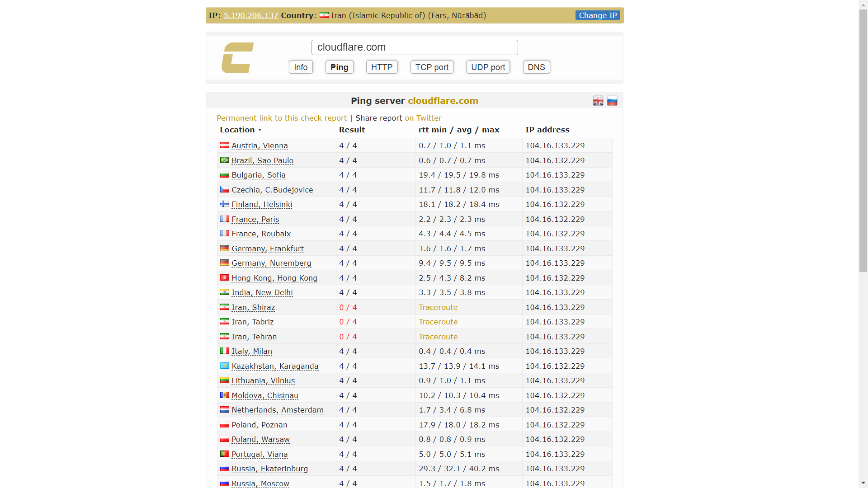Click France flag icon in Roubaix row
The width and height of the screenshot is (868, 488).
pos(225,233)
